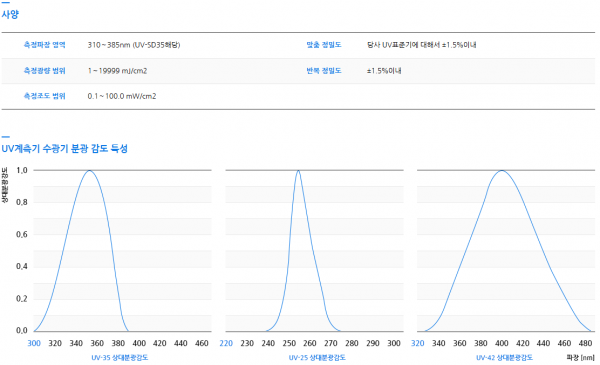Image resolution: width=600 pixels, height=365 pixels.
Task: Click the '270' tick on the UV-25 chart
Action: point(331,343)
